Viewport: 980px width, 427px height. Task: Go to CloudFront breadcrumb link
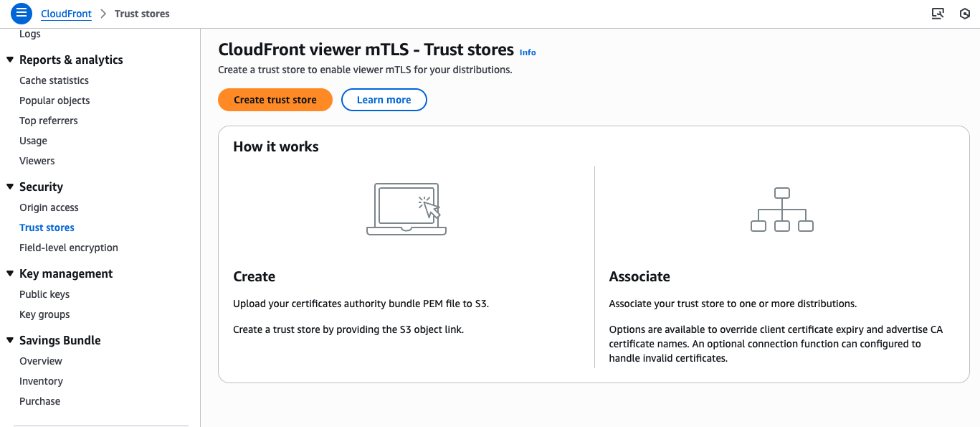pos(66,14)
